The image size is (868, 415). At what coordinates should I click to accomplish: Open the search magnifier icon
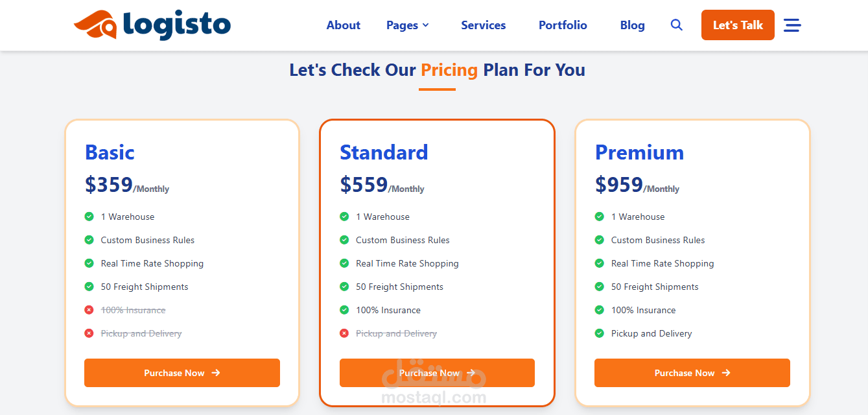coord(676,25)
